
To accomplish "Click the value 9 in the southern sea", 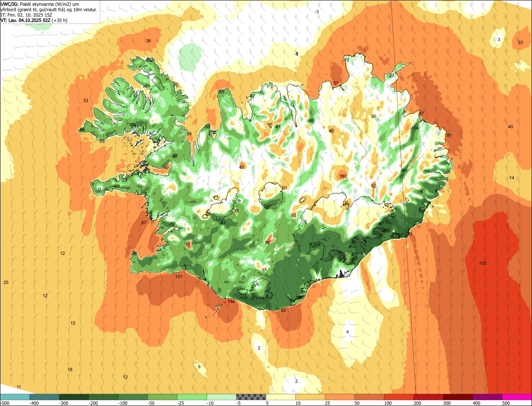I will click(x=199, y=367).
